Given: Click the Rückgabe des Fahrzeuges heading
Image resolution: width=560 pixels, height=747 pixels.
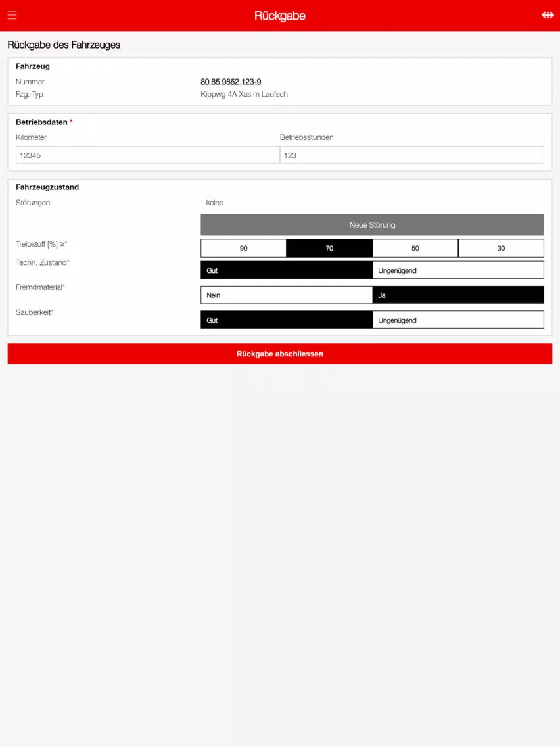Looking at the screenshot, I should (x=64, y=45).
